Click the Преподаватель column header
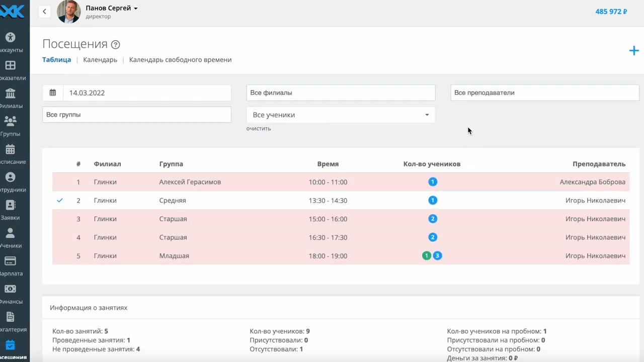Viewport: 644px width, 362px height. point(599,164)
